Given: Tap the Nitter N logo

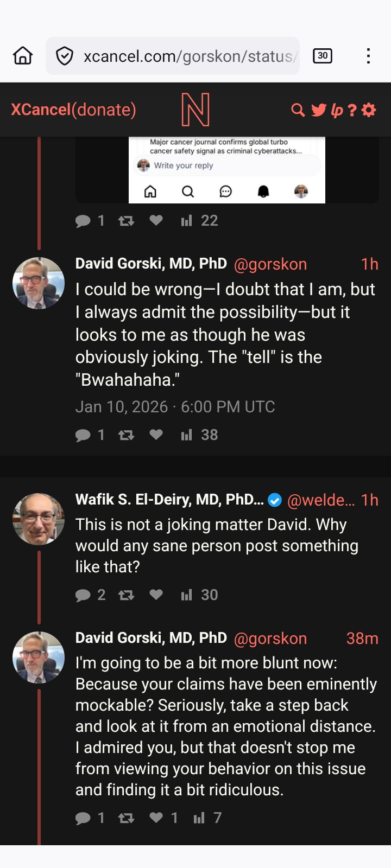Looking at the screenshot, I should click(x=195, y=110).
